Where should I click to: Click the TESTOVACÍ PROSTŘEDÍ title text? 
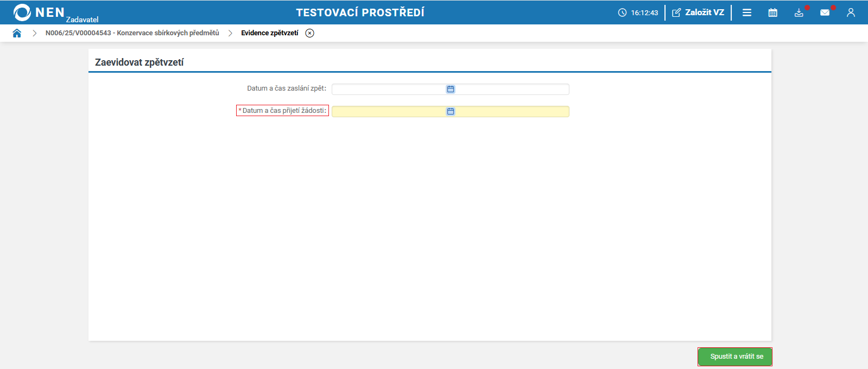coord(360,12)
